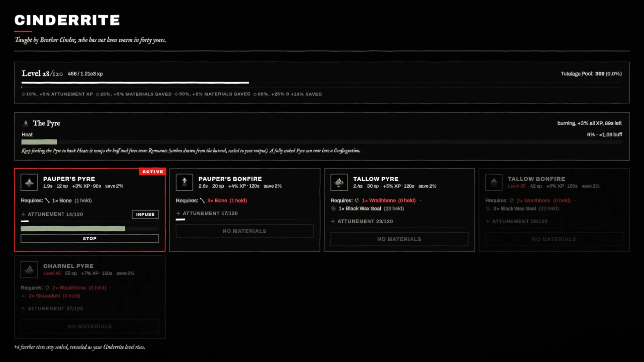
Task: Click the Pauper's Pyre recipe icon
Action: tap(29, 182)
